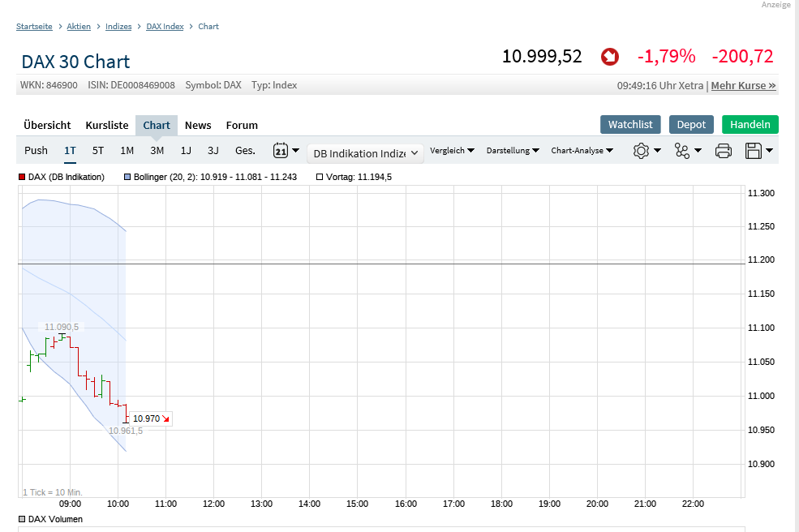Image resolution: width=799 pixels, height=532 pixels.
Task: Select the Push time range
Action: 37,150
